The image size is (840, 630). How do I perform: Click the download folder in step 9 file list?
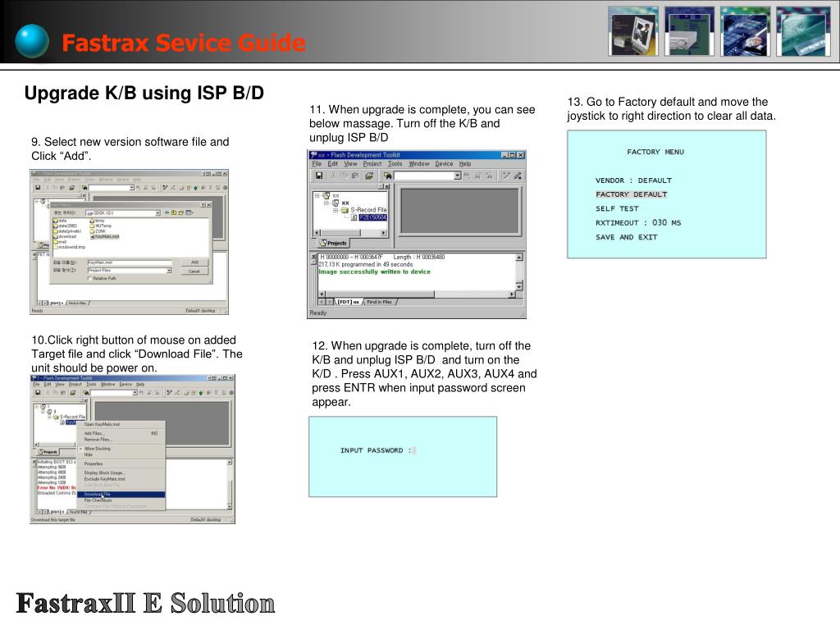(x=65, y=236)
